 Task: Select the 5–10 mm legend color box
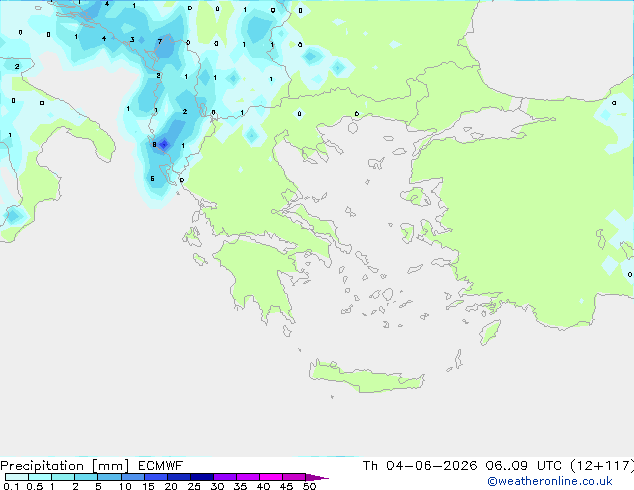click(x=109, y=477)
